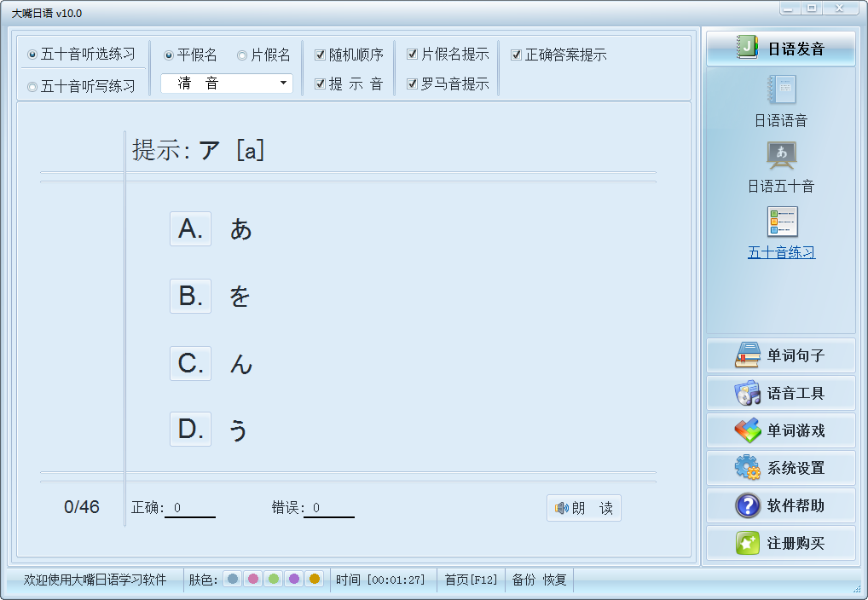868x600 pixels.
Task: Toggle the 提示音 checkbox
Action: point(320,84)
